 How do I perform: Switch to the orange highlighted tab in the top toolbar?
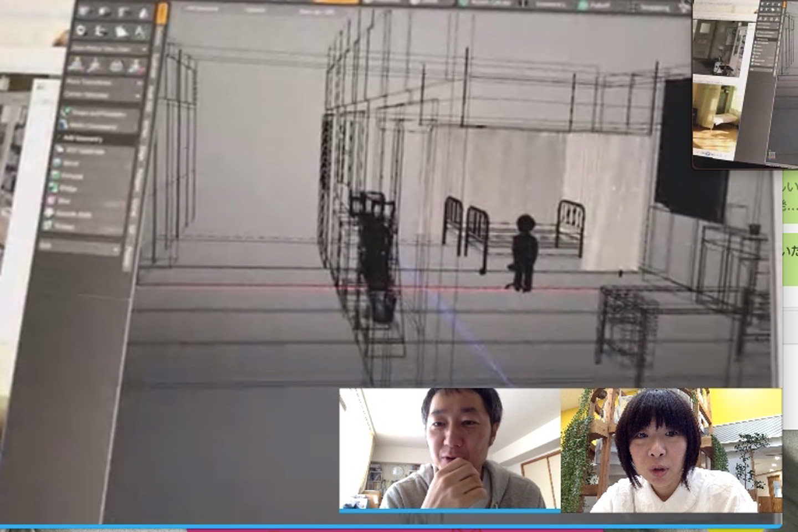click(336, 2)
